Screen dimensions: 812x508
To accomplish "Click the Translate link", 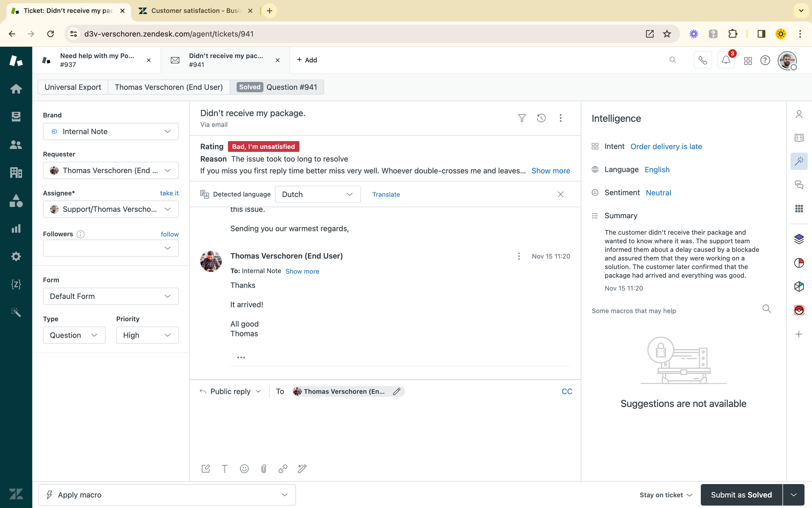I will (x=386, y=194).
